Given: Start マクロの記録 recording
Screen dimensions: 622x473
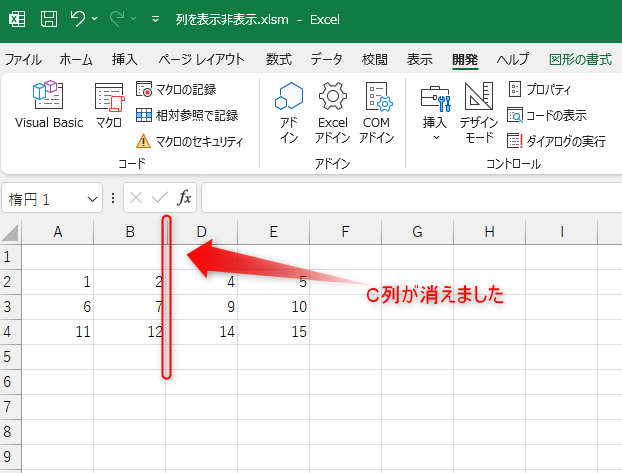Looking at the screenshot, I should tap(176, 89).
